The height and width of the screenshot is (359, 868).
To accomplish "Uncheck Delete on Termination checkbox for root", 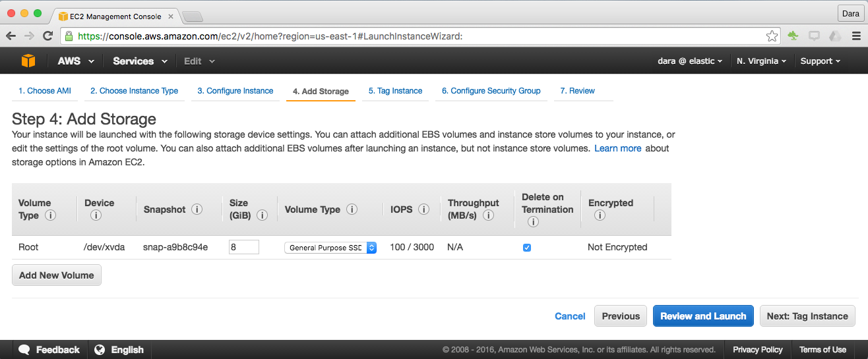I will click(527, 248).
